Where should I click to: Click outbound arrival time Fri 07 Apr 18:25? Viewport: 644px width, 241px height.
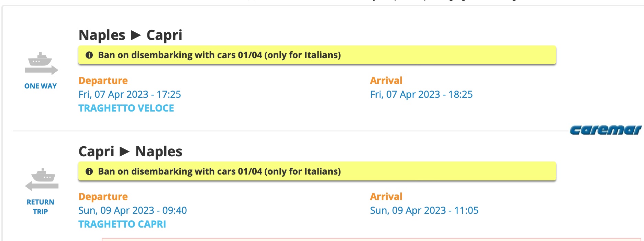[421, 94]
